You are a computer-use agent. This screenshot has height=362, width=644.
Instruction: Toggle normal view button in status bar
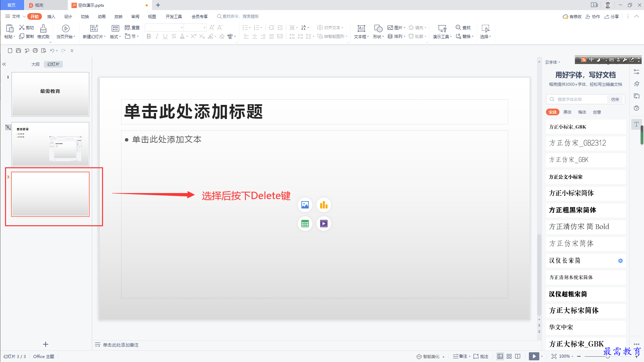(500, 356)
